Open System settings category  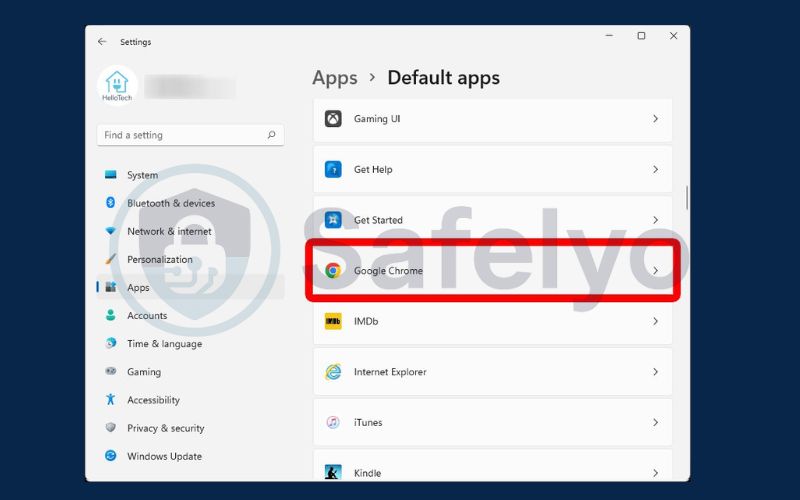coord(190,175)
